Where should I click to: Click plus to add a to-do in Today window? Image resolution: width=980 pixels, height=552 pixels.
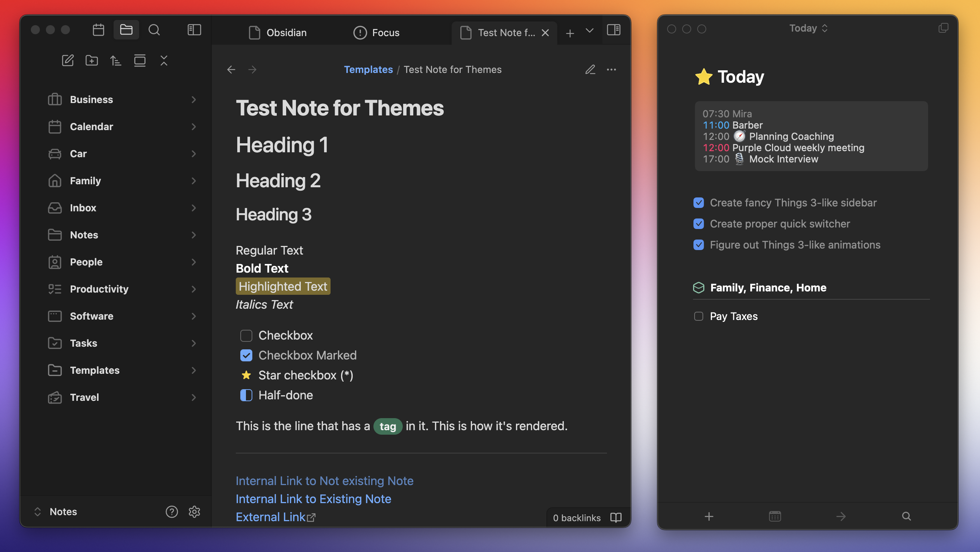pyautogui.click(x=709, y=516)
